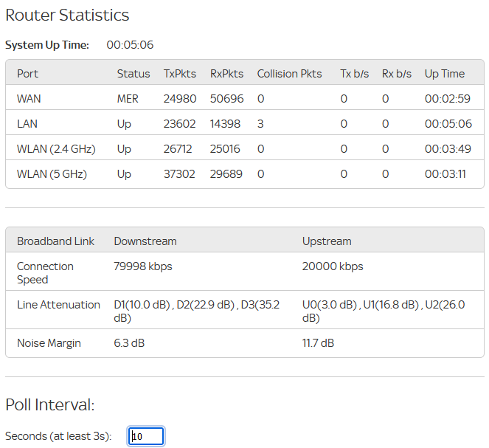
Task: Click the Router Statistics page heading
Action: pos(67,15)
